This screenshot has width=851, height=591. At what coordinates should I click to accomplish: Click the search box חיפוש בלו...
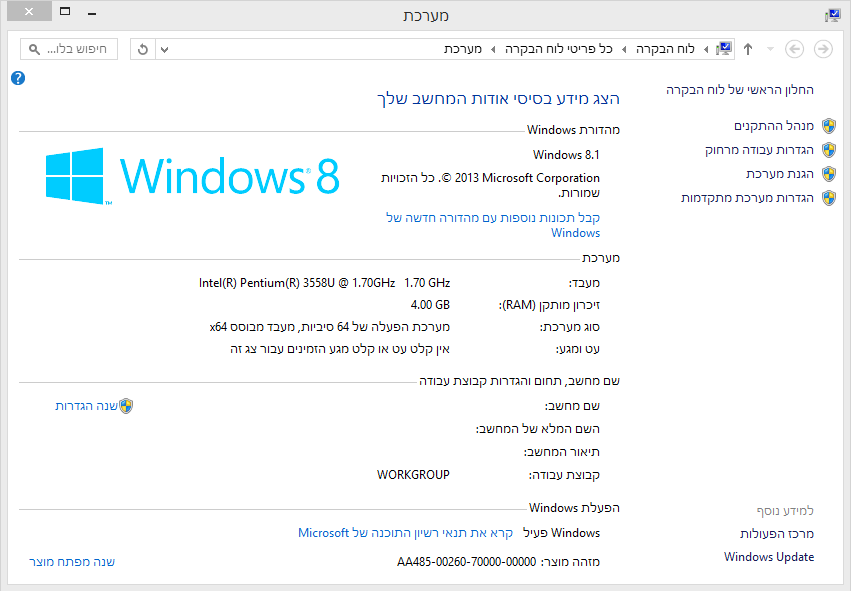[69, 49]
